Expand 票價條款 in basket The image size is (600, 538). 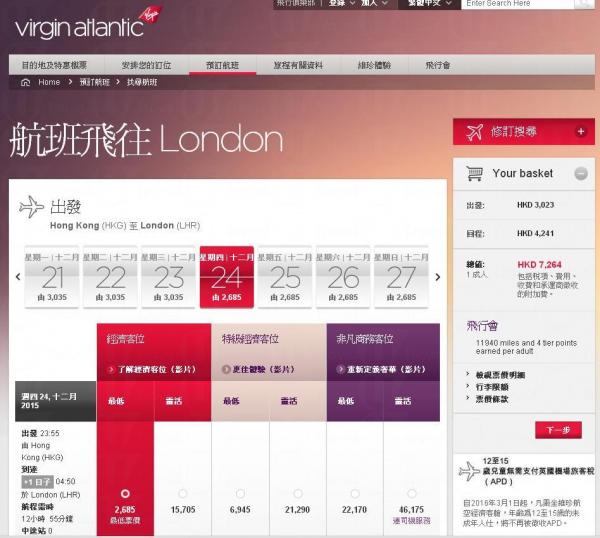492,399
